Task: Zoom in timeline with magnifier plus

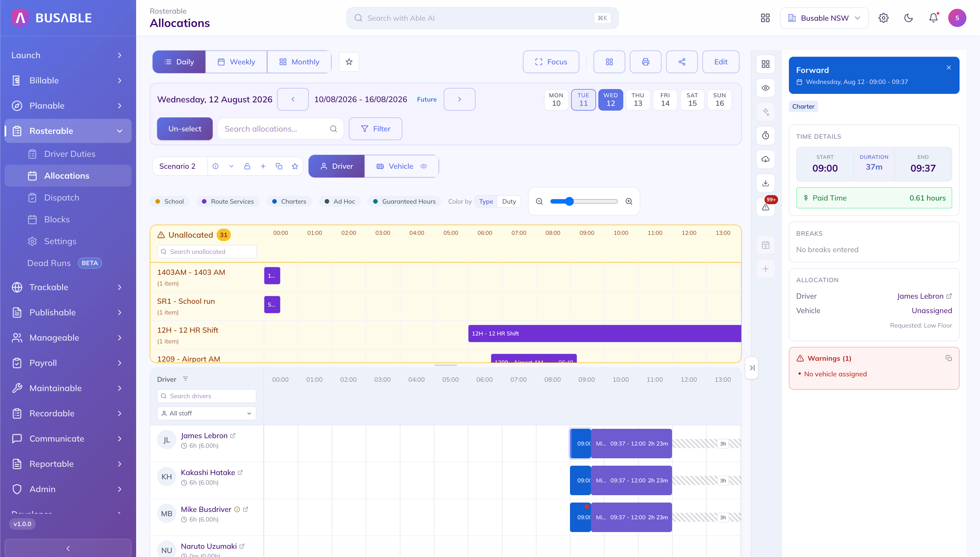Action: tap(629, 201)
